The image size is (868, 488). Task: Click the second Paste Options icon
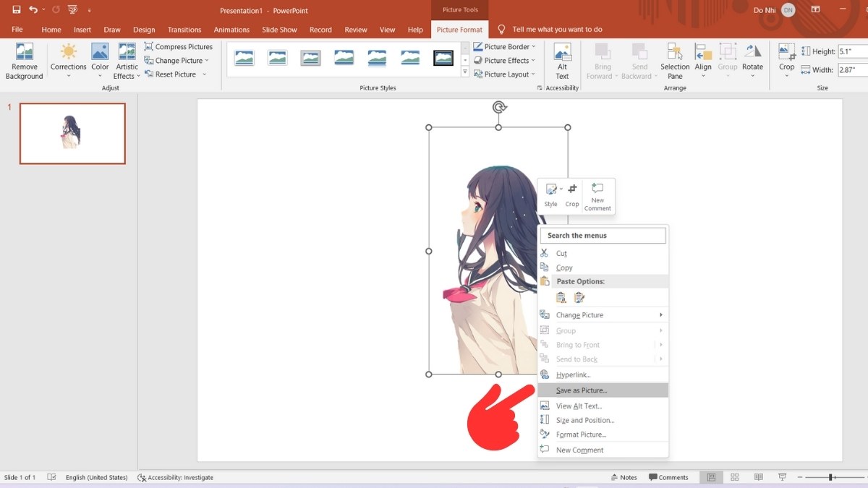(579, 297)
